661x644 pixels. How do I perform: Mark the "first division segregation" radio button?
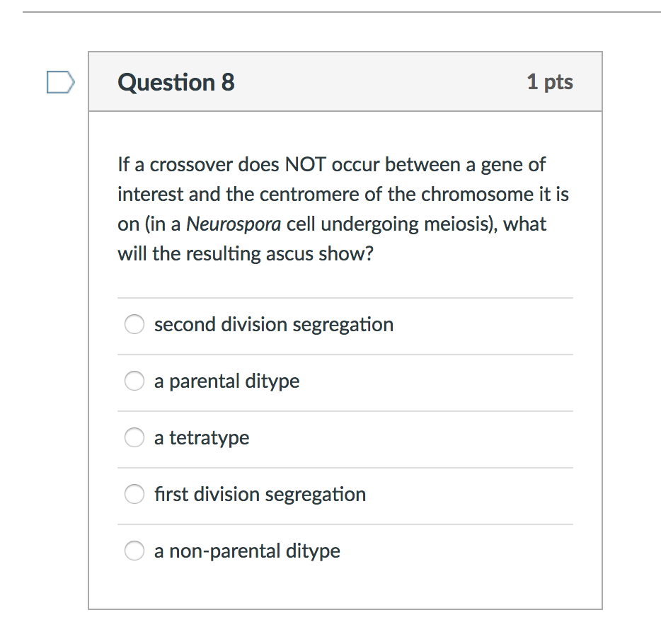(x=134, y=495)
